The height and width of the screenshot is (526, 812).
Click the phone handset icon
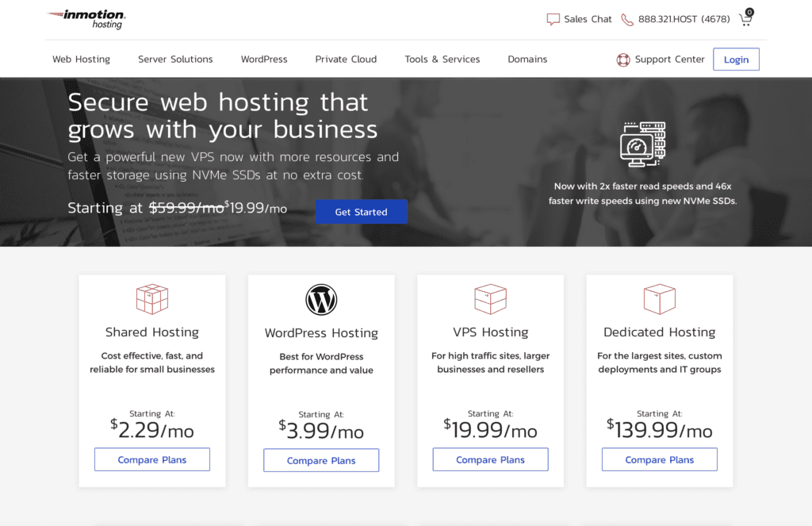pyautogui.click(x=627, y=19)
